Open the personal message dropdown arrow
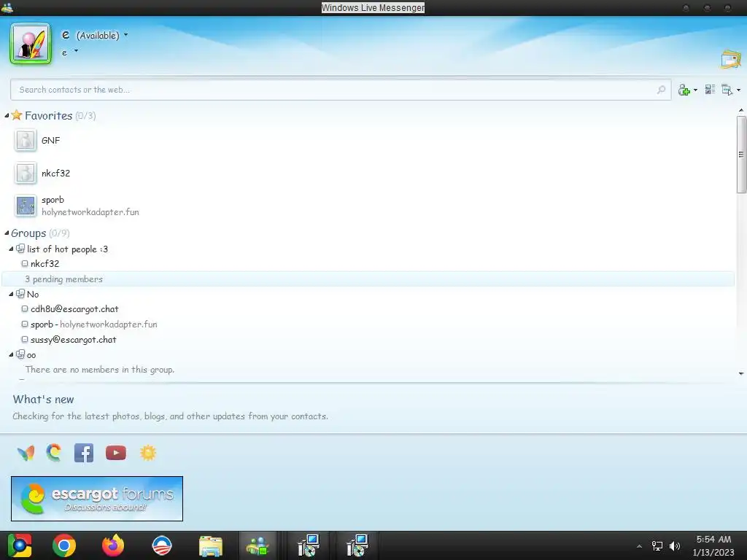The image size is (747, 560). [76, 51]
